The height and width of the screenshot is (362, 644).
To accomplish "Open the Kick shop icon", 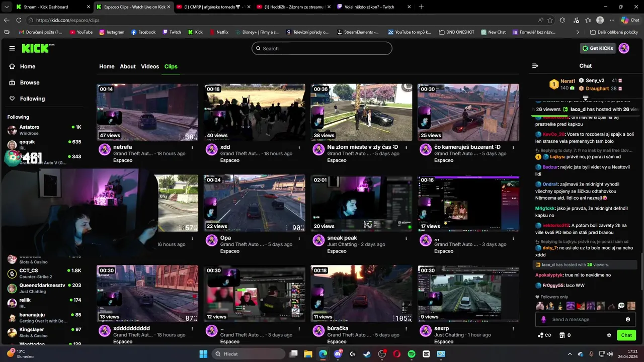I will pyautogui.click(x=562, y=335).
